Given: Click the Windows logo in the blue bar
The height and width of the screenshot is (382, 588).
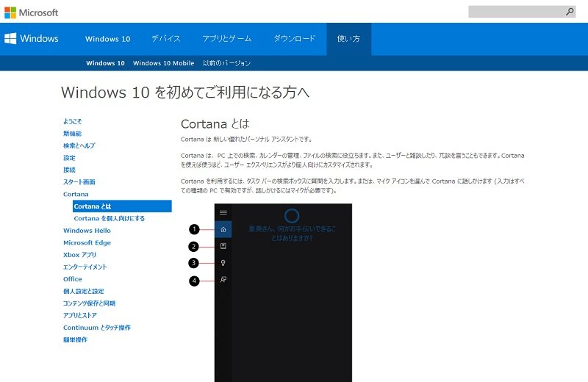Looking at the screenshot, I should point(32,39).
